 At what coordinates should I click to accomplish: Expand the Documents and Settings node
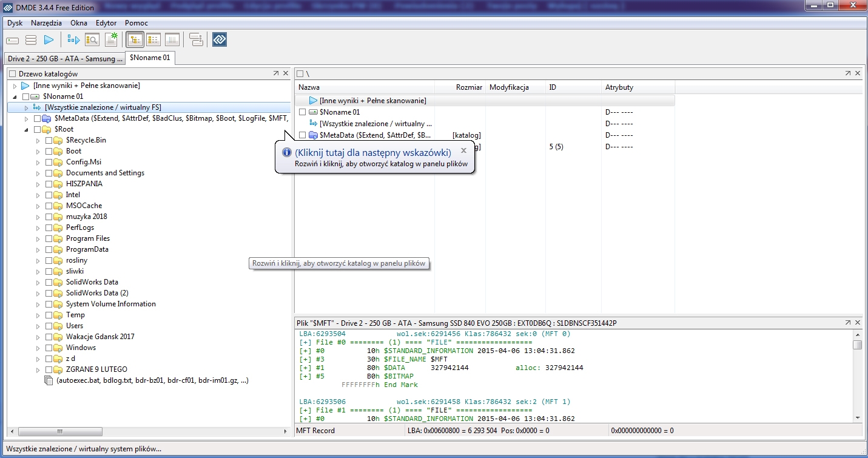(x=38, y=173)
